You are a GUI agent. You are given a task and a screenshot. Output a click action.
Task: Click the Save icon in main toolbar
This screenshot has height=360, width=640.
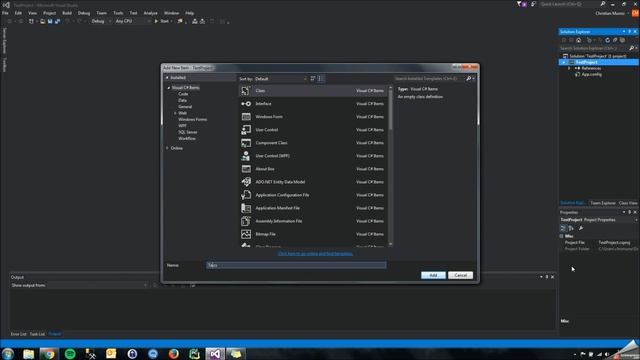[x=50, y=21]
